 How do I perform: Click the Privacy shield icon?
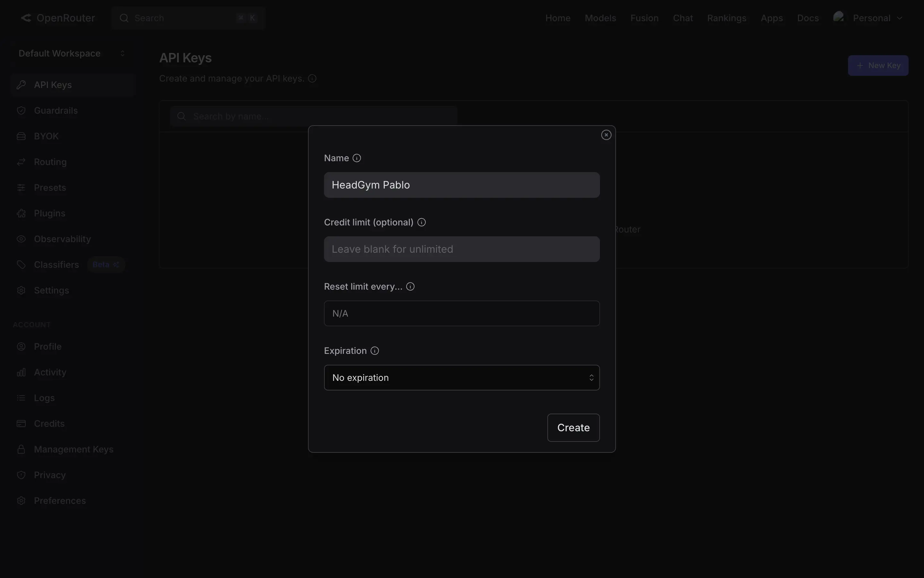[21, 475]
